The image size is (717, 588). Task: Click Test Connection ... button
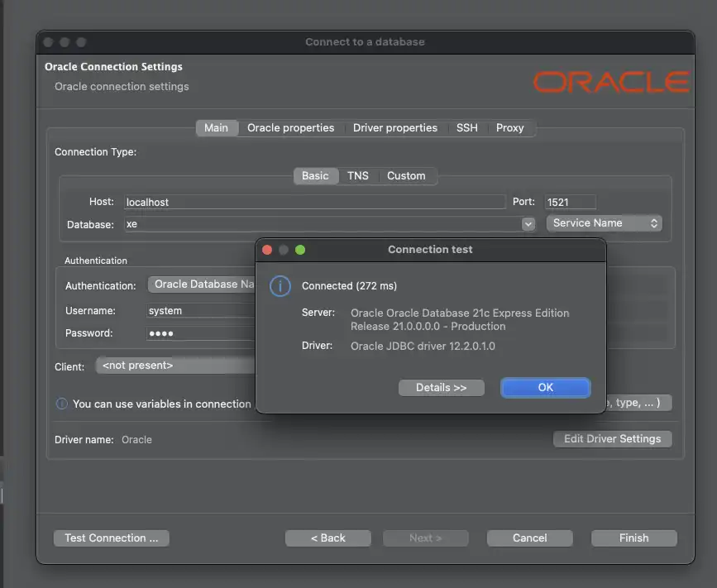click(x=112, y=538)
